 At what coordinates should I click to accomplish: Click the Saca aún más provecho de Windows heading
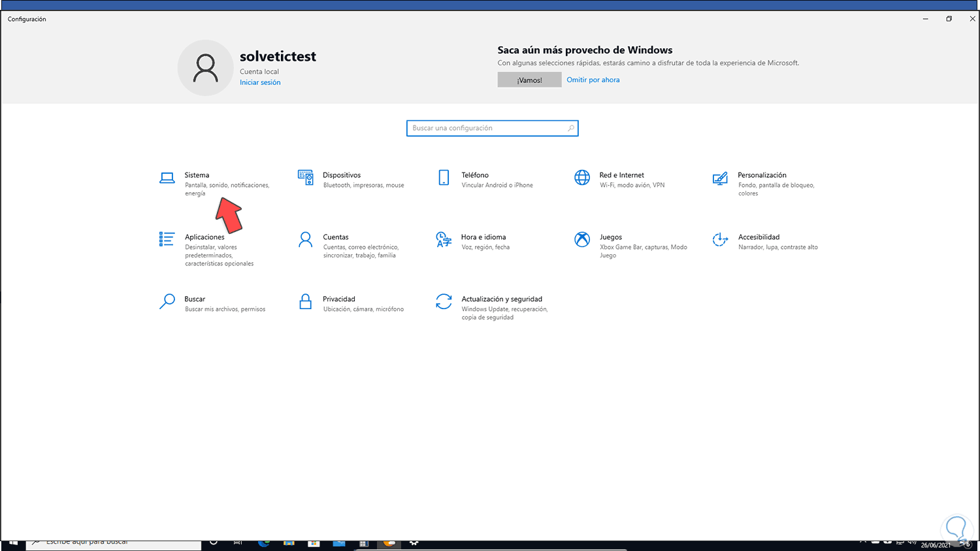coord(585,50)
